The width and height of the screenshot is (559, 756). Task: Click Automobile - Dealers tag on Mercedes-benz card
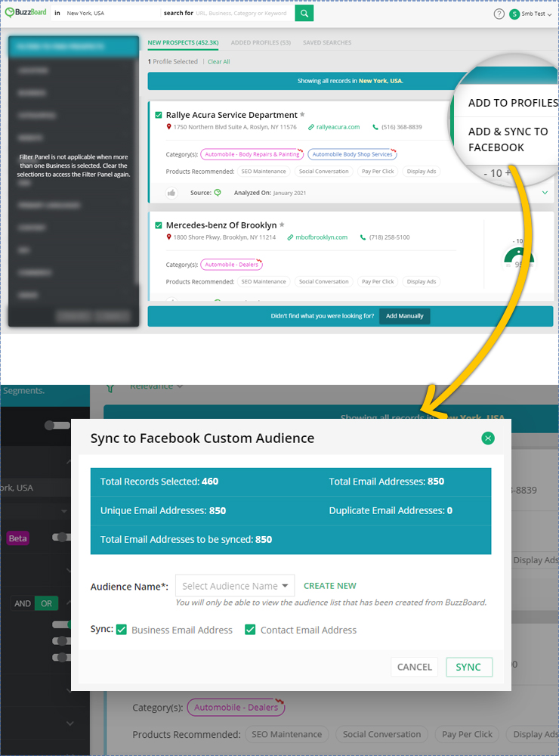[x=231, y=264]
